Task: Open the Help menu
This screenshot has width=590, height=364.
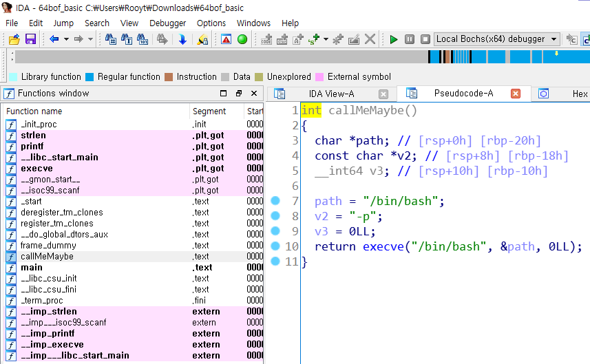Action: 290,23
